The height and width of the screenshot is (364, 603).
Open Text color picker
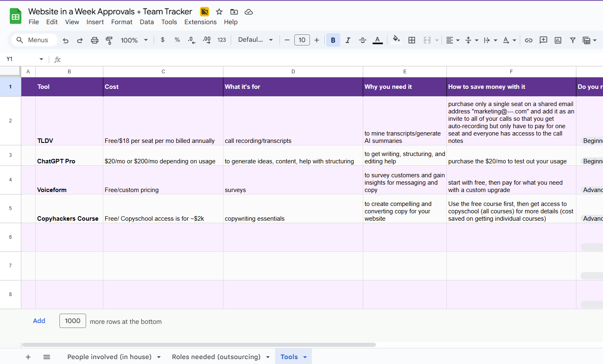tap(378, 40)
